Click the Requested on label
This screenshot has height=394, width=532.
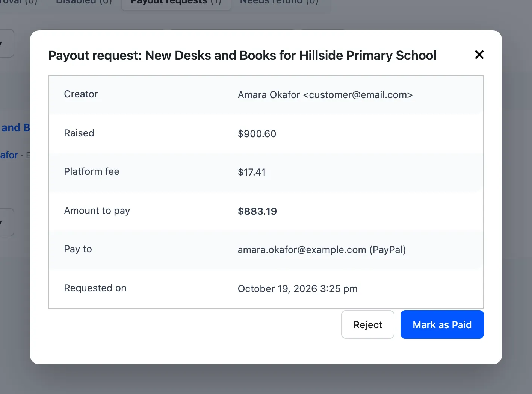click(95, 288)
